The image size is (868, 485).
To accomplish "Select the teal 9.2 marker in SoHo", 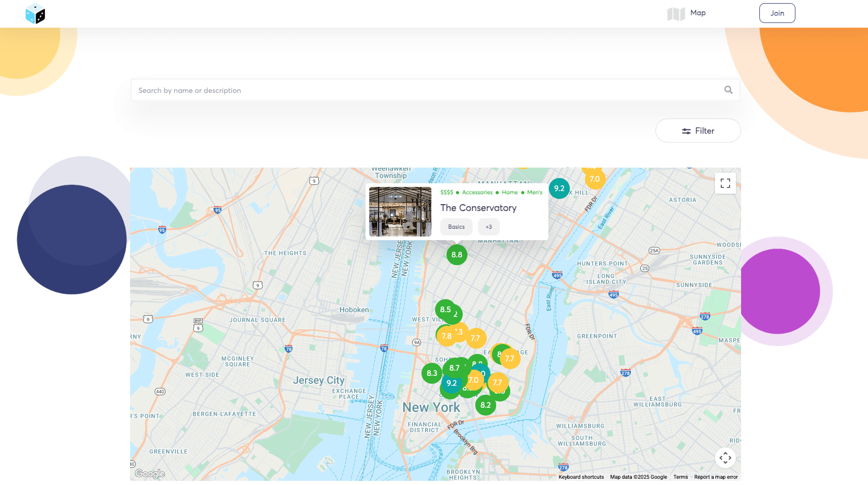I will tap(452, 383).
